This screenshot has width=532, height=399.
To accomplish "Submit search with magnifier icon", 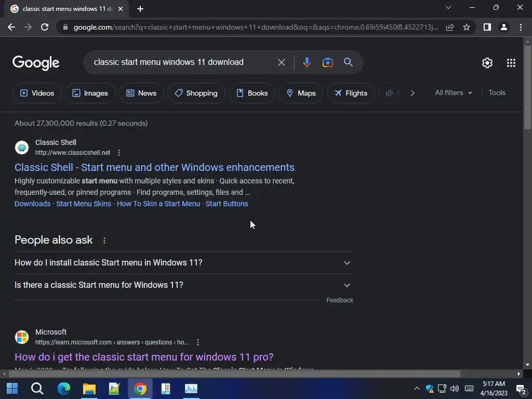I will click(348, 62).
